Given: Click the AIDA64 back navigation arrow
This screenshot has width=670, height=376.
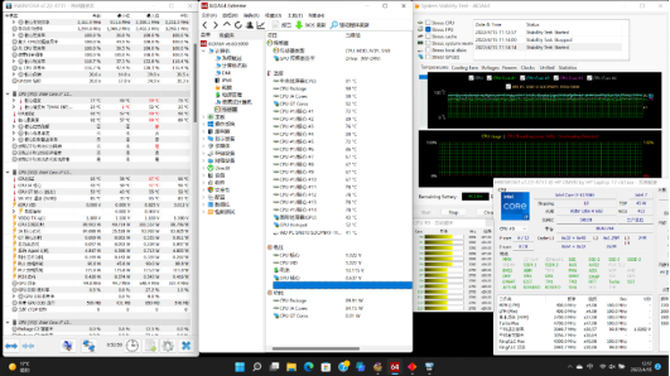Looking at the screenshot, I should click(205, 25).
